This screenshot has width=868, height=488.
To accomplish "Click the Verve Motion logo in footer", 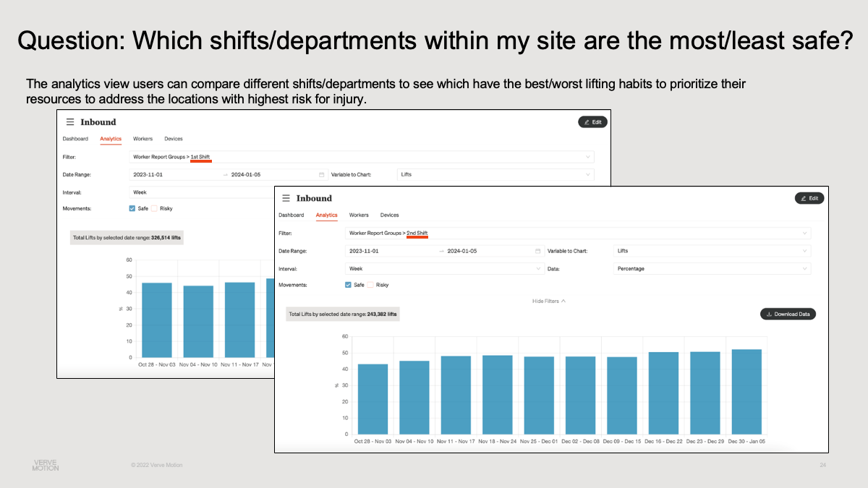I will 46,465.
